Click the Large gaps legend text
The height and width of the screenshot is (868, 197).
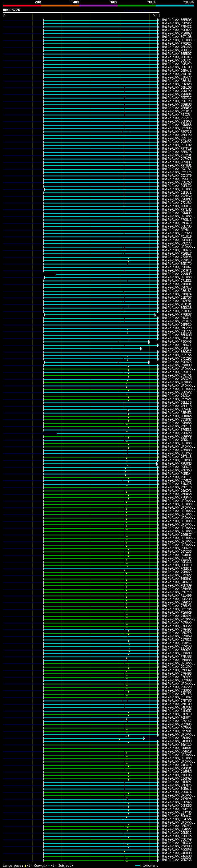(x=38, y=866)
